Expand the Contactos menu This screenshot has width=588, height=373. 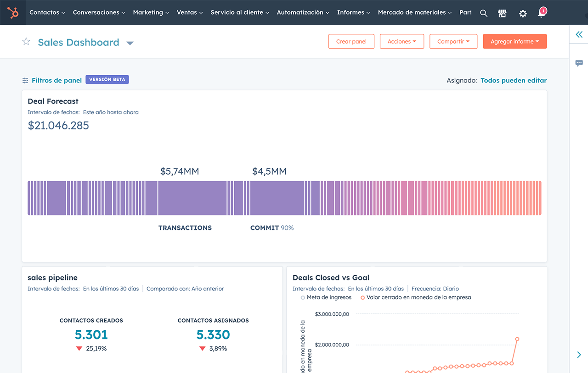coord(47,12)
